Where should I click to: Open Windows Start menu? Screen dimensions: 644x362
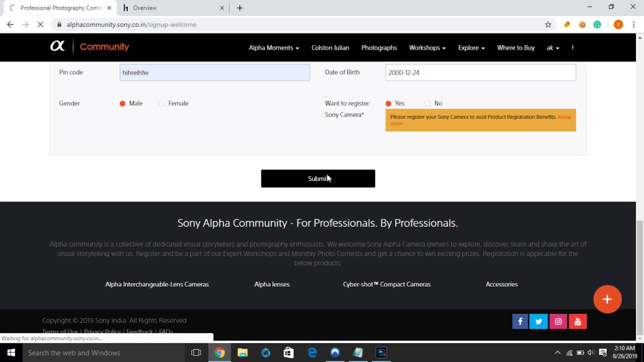click(11, 352)
